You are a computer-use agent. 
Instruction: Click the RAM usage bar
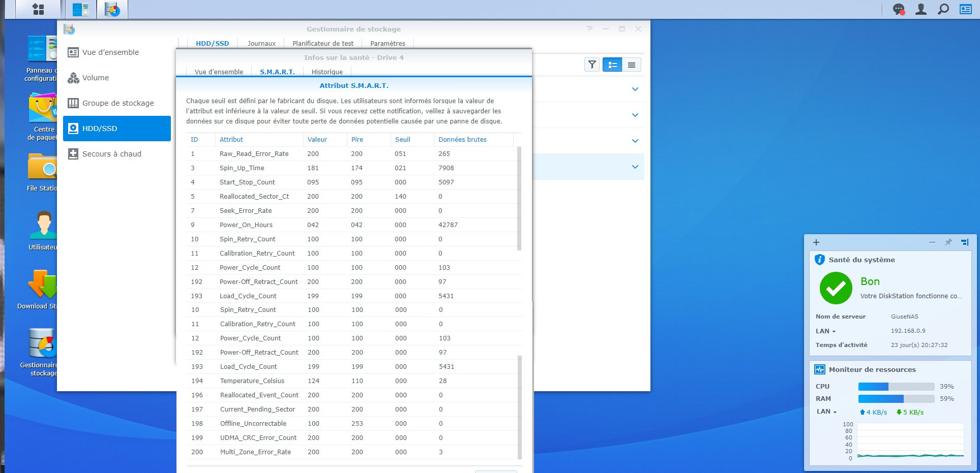[896, 399]
